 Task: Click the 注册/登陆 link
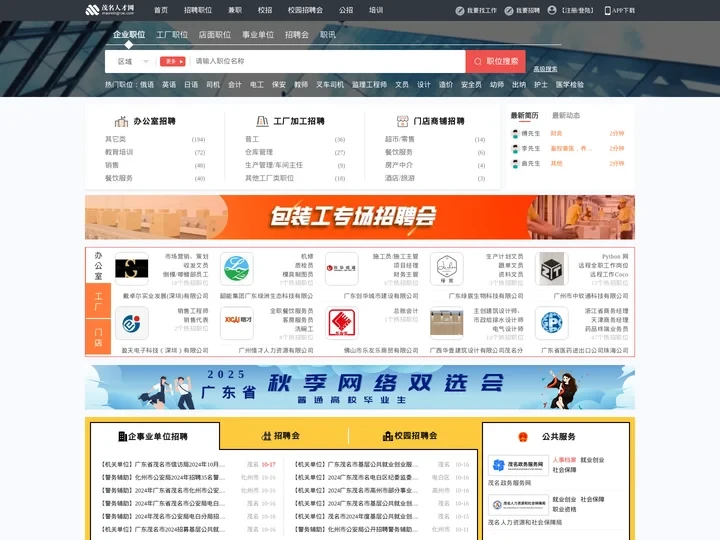pyautogui.click(x=578, y=10)
